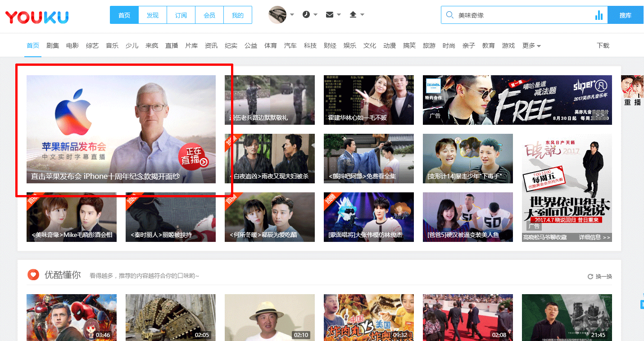The width and height of the screenshot is (644, 341).
Task: Click the search magnifier icon
Action: 449,15
